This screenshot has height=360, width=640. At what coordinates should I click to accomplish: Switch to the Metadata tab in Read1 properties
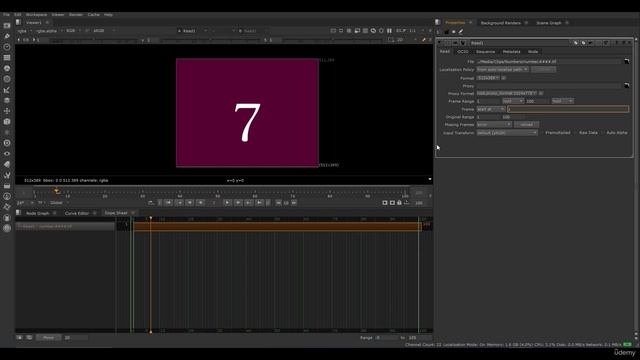[x=511, y=52]
